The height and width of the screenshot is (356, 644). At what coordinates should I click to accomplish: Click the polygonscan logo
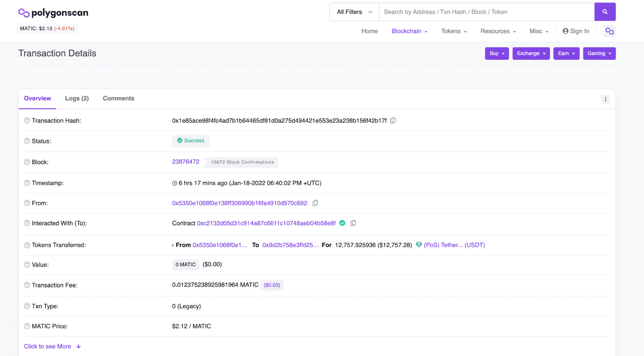tap(54, 13)
